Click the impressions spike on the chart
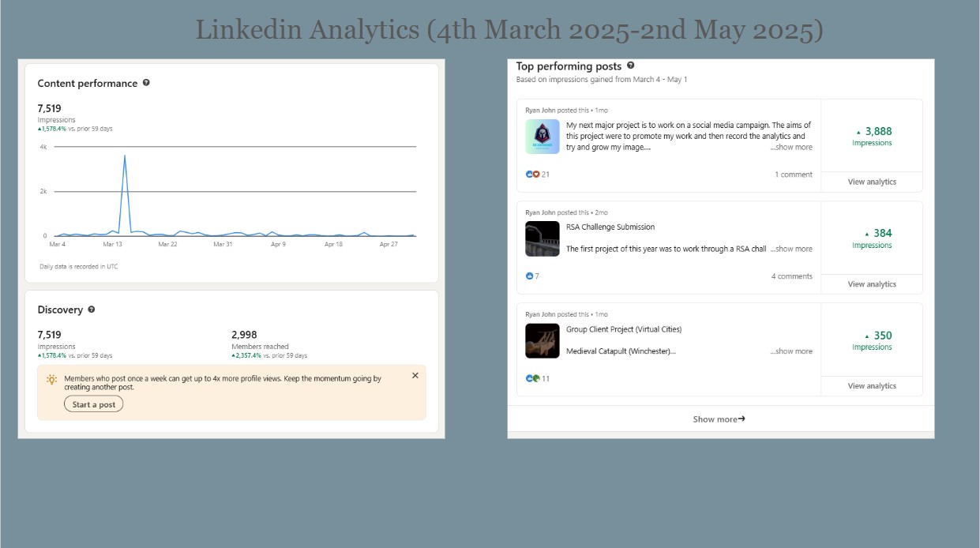The image size is (980, 548). [124, 156]
